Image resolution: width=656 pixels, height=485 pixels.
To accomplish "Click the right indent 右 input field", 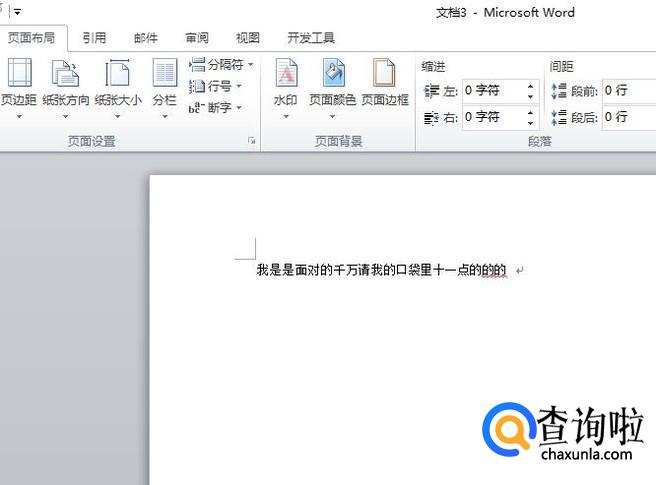I will (x=493, y=117).
